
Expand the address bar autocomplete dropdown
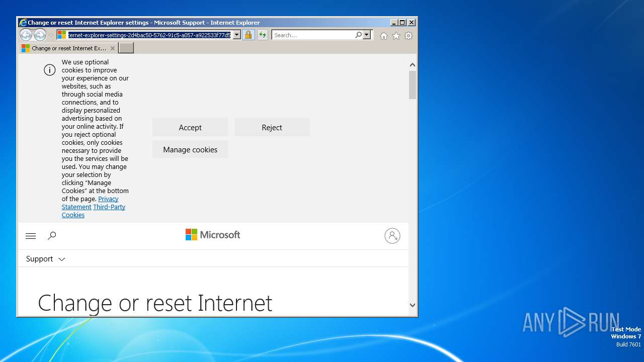pyautogui.click(x=237, y=35)
